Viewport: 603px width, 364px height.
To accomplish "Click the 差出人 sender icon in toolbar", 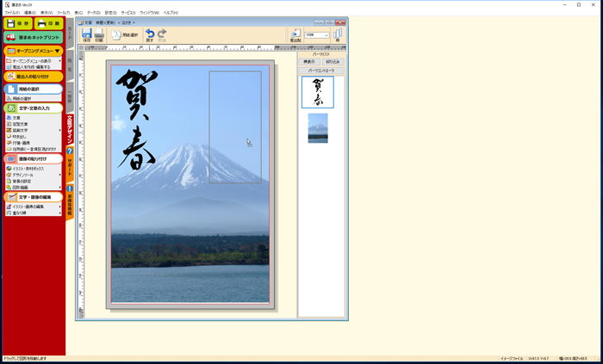I will coord(295,34).
